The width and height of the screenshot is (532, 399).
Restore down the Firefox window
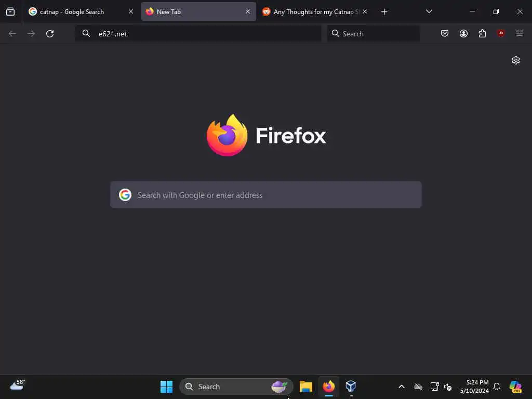(x=496, y=11)
